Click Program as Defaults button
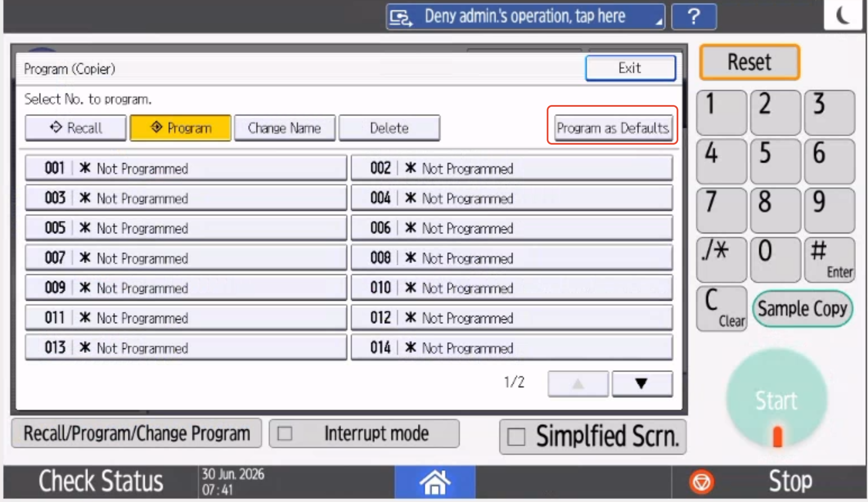Image resolution: width=868 pixels, height=502 pixels. point(613,128)
